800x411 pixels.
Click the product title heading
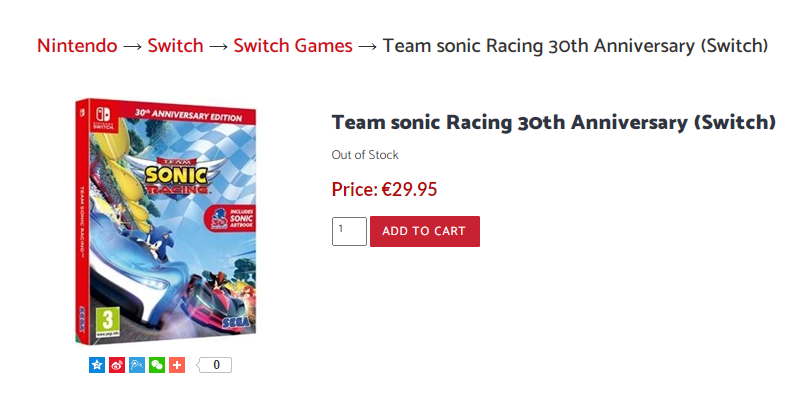553,123
